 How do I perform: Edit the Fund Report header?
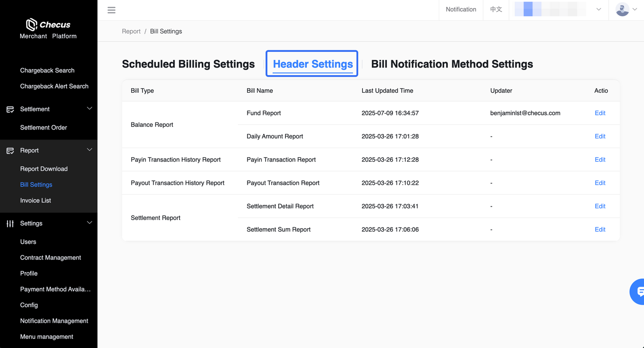(600, 113)
